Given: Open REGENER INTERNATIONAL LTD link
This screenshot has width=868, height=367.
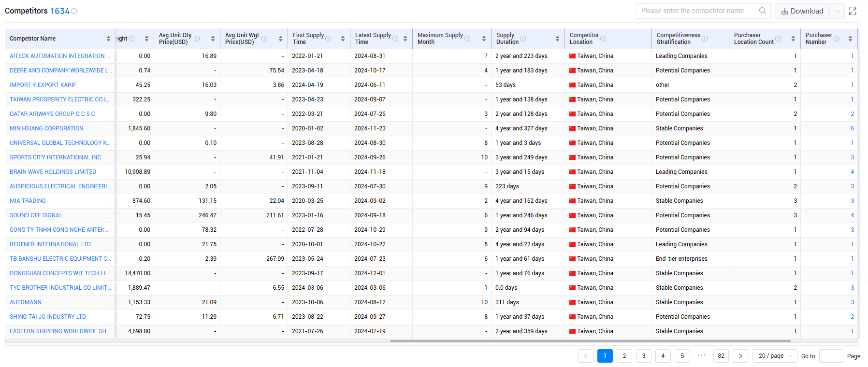Looking at the screenshot, I should pos(50,244).
